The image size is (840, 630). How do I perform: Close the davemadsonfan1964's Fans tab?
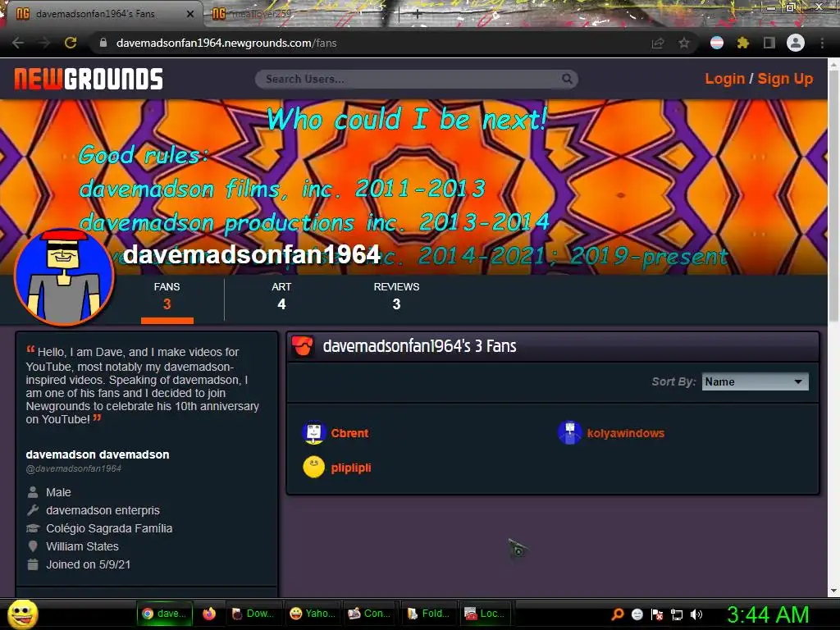tap(189, 14)
